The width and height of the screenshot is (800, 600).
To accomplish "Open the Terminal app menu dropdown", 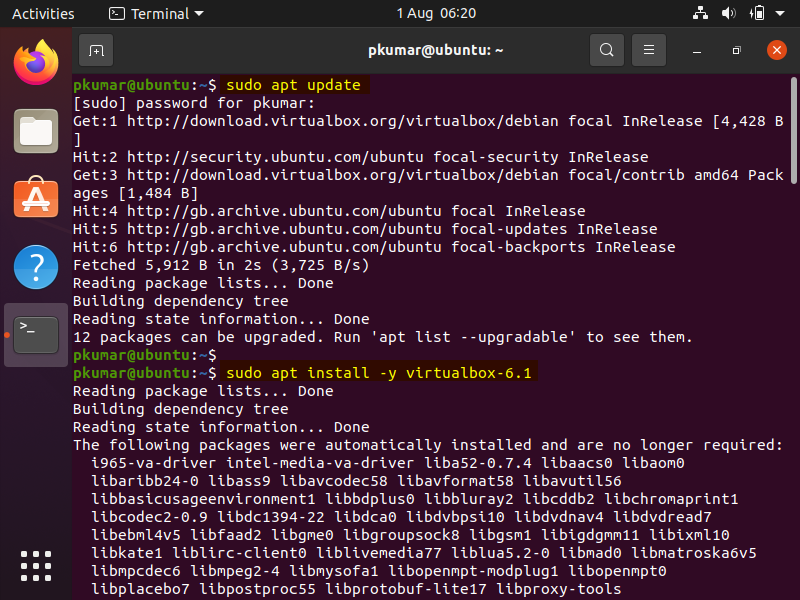I will pyautogui.click(x=156, y=14).
